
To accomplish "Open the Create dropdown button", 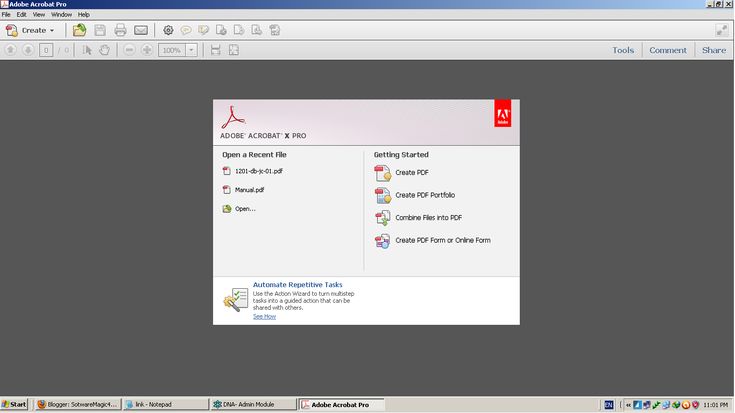I will pos(30,30).
